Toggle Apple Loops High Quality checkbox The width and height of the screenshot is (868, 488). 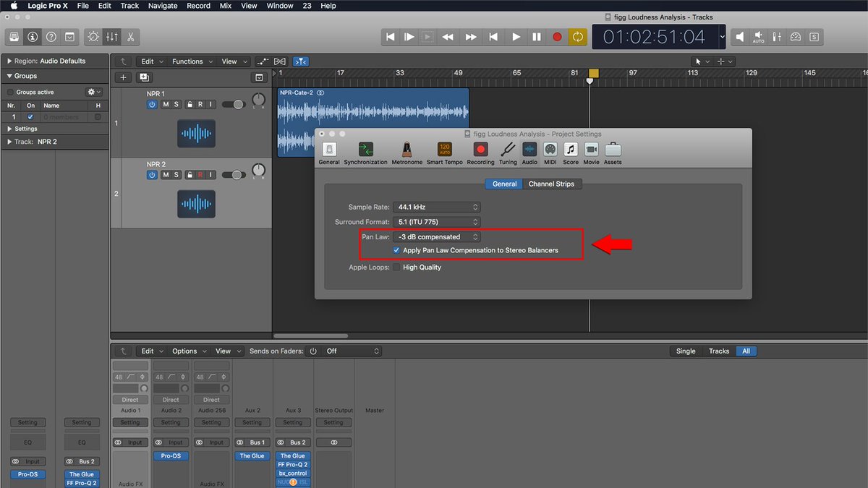pos(396,267)
